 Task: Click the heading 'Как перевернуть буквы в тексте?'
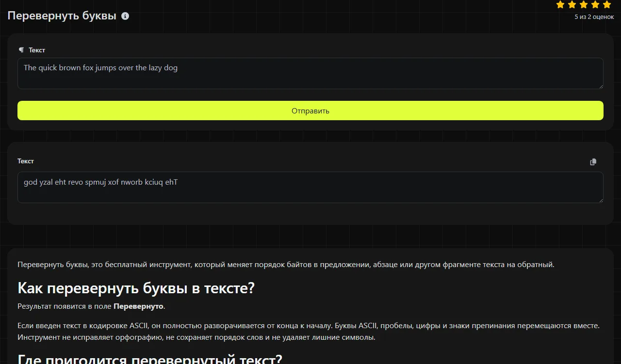point(136,288)
